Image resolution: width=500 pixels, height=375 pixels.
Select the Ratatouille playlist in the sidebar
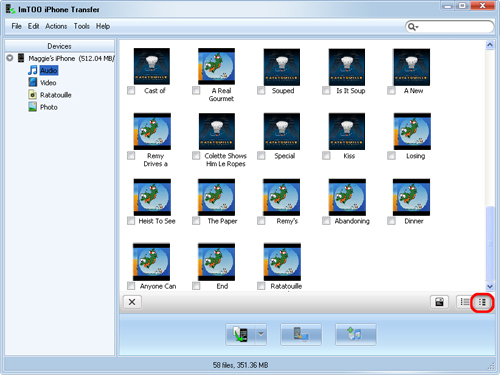[x=55, y=95]
